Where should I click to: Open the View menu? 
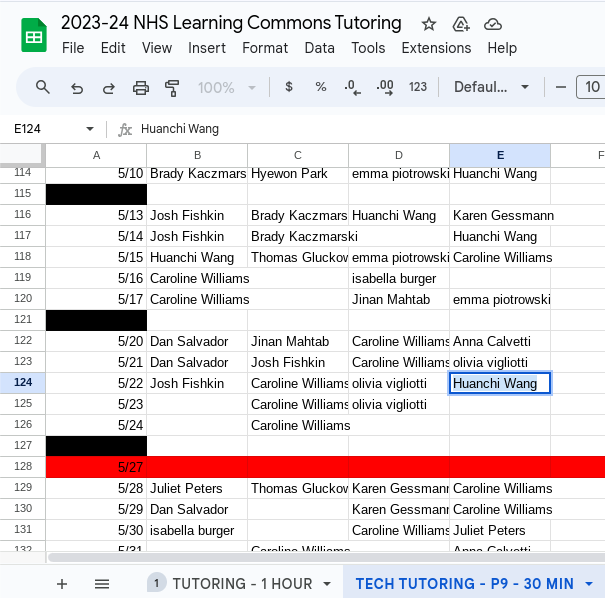[157, 48]
